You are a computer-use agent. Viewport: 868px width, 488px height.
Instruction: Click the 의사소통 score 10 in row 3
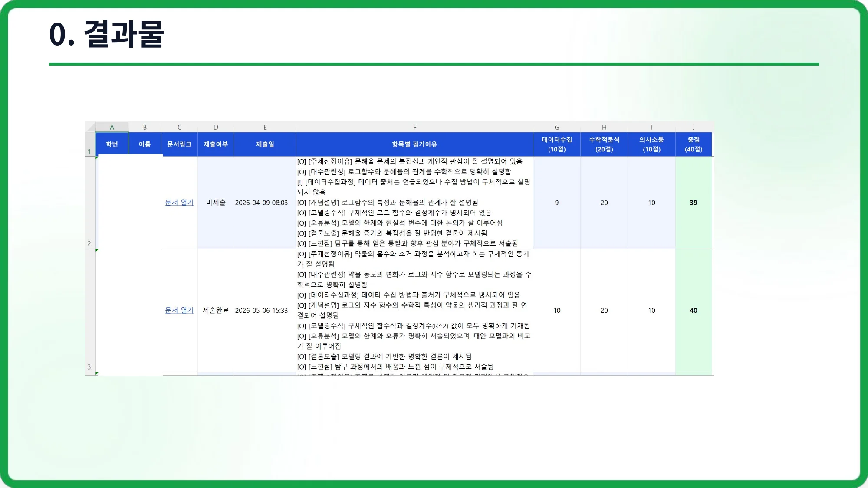[x=651, y=310]
